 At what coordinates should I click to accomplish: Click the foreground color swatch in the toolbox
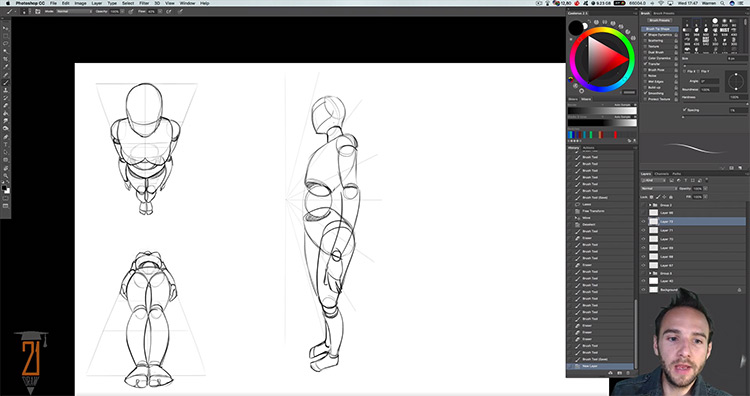point(4,189)
